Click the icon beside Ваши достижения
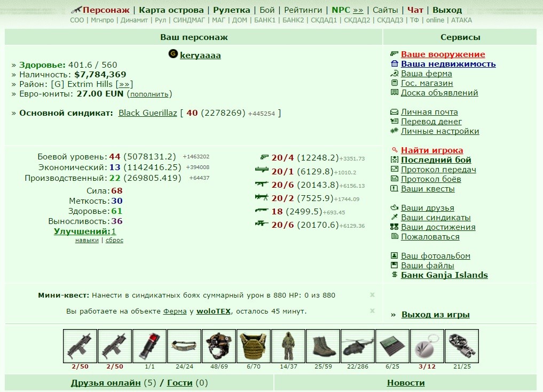 coord(394,227)
